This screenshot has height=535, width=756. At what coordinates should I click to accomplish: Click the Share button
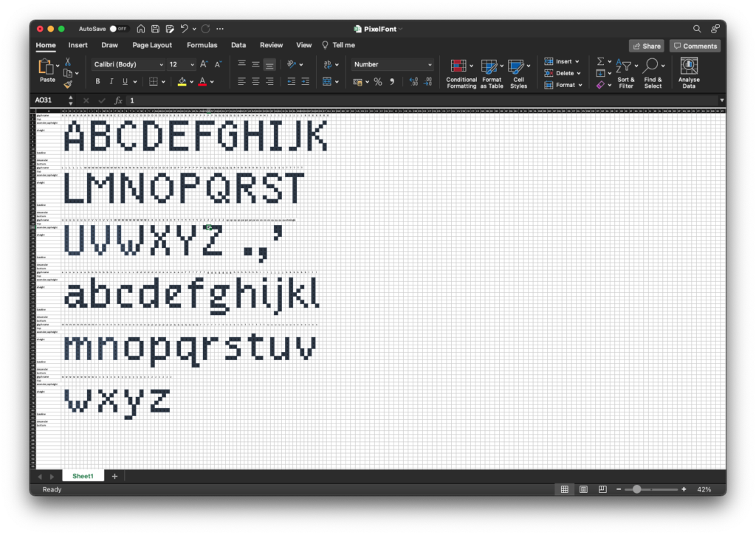646,46
